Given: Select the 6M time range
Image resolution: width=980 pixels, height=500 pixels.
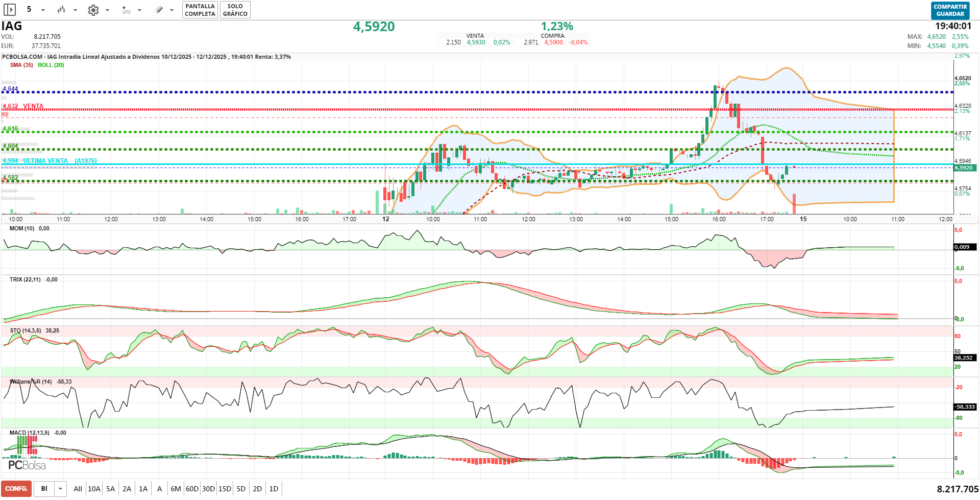Looking at the screenshot, I should click(176, 489).
